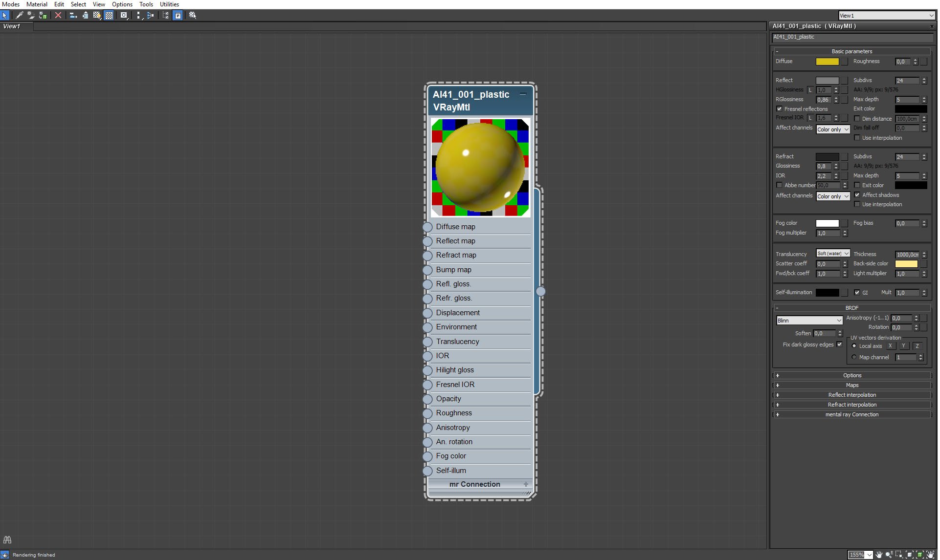Click Pan to Selected icon
The image size is (940, 560).
pos(930,555)
